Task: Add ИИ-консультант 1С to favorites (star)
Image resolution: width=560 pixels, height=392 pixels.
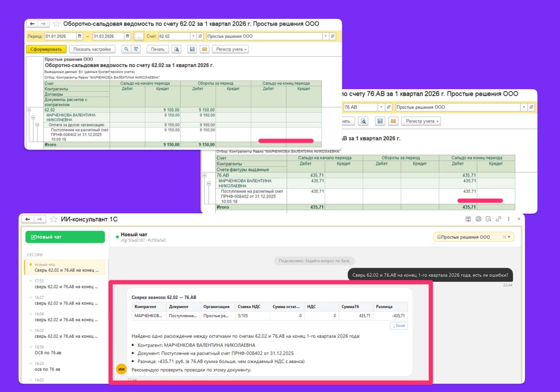Action: pyautogui.click(x=53, y=219)
